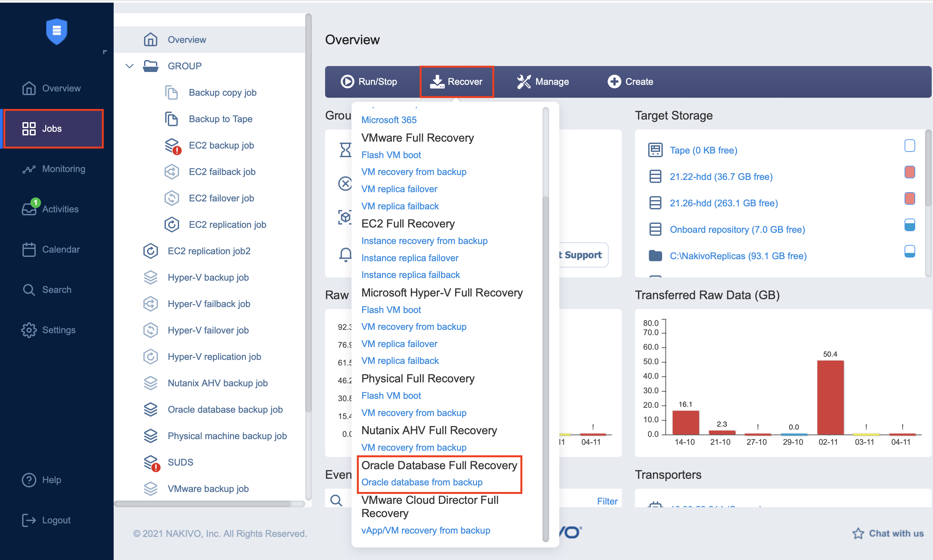Click the GROUP folder icon
The width and height of the screenshot is (933, 560).
pyautogui.click(x=151, y=66)
